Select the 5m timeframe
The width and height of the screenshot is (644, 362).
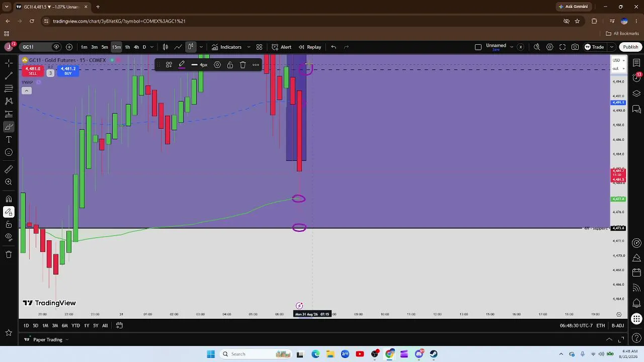(105, 47)
